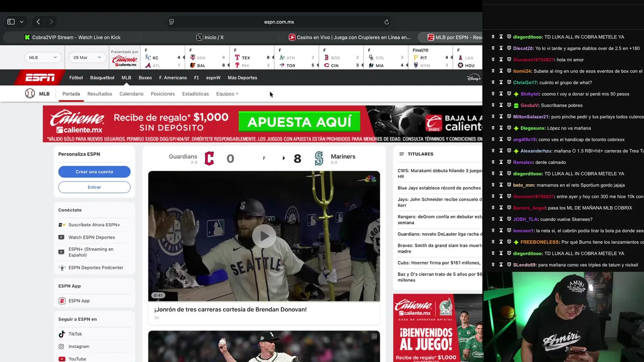Reload the espn.com.mx page

click(x=386, y=22)
